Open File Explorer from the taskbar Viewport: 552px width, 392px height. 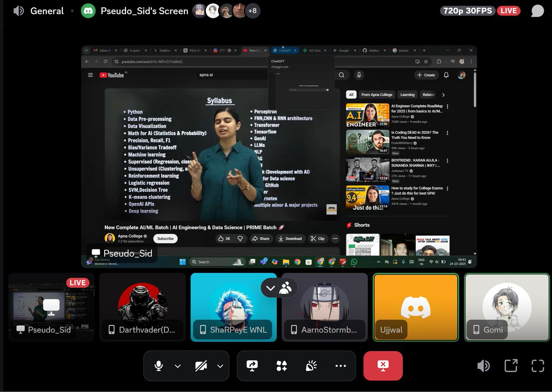click(286, 262)
